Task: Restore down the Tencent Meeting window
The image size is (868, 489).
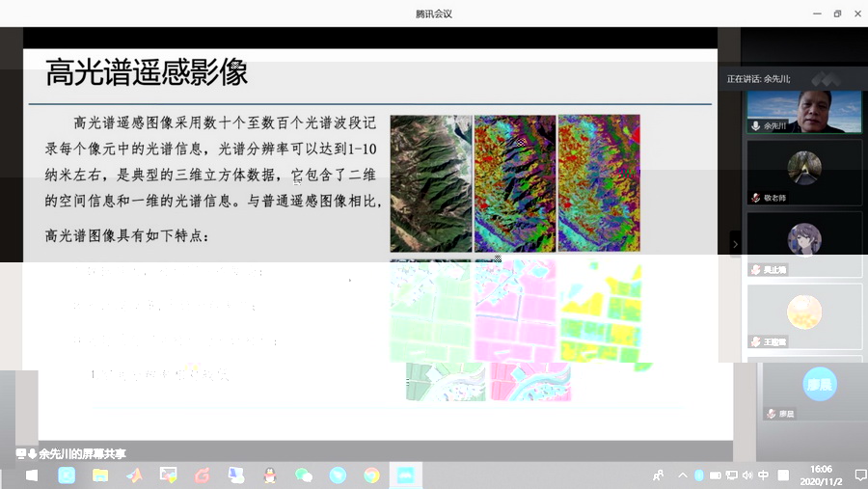Action: tap(837, 14)
